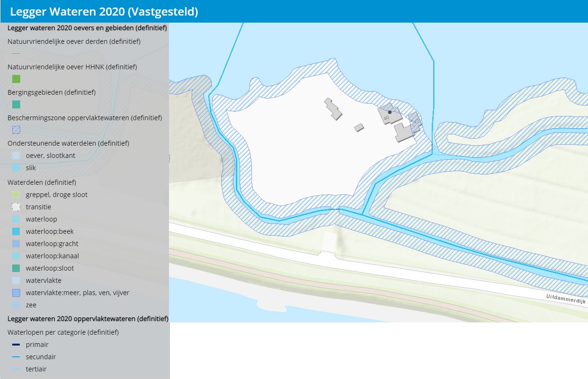The height and width of the screenshot is (379, 588).
Task: Click the 'watervlakte' legend swatch
Action: pos(16,280)
